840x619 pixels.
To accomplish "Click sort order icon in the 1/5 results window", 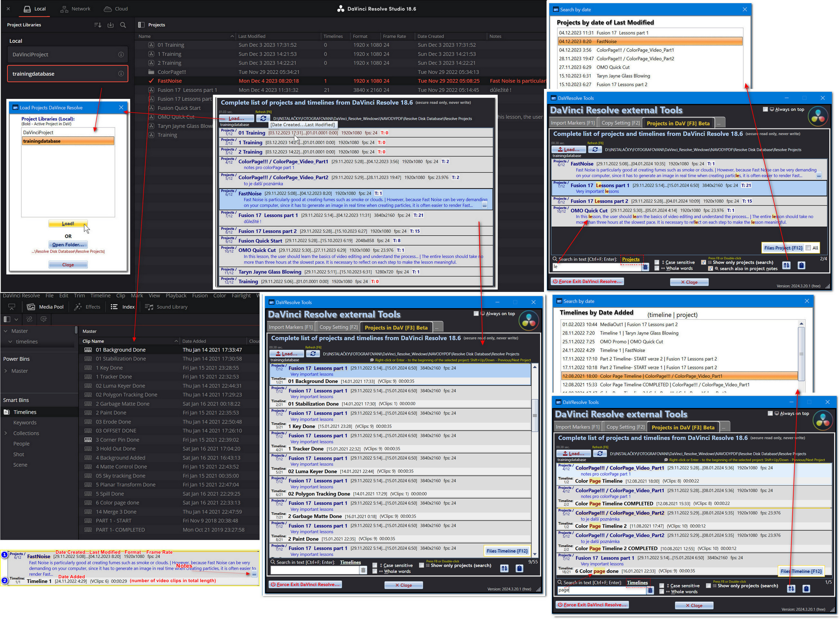I will [791, 589].
